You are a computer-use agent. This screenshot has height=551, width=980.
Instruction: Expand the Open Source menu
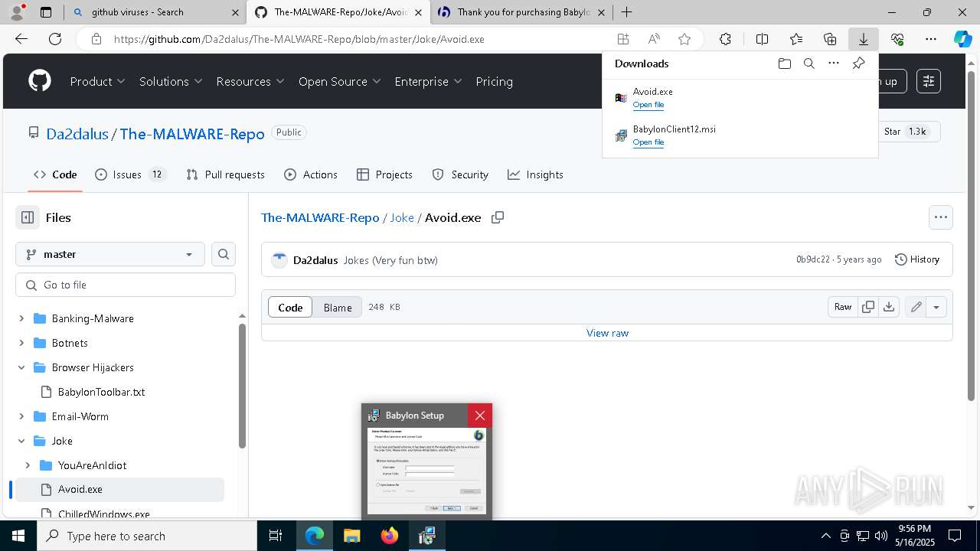tap(340, 81)
